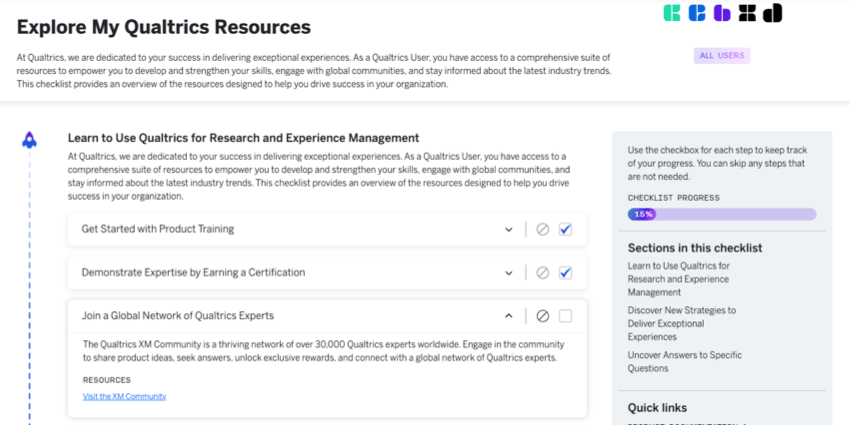The height and width of the screenshot is (425, 850).
Task: Click the black X-shaped logo icon
Action: point(748,14)
